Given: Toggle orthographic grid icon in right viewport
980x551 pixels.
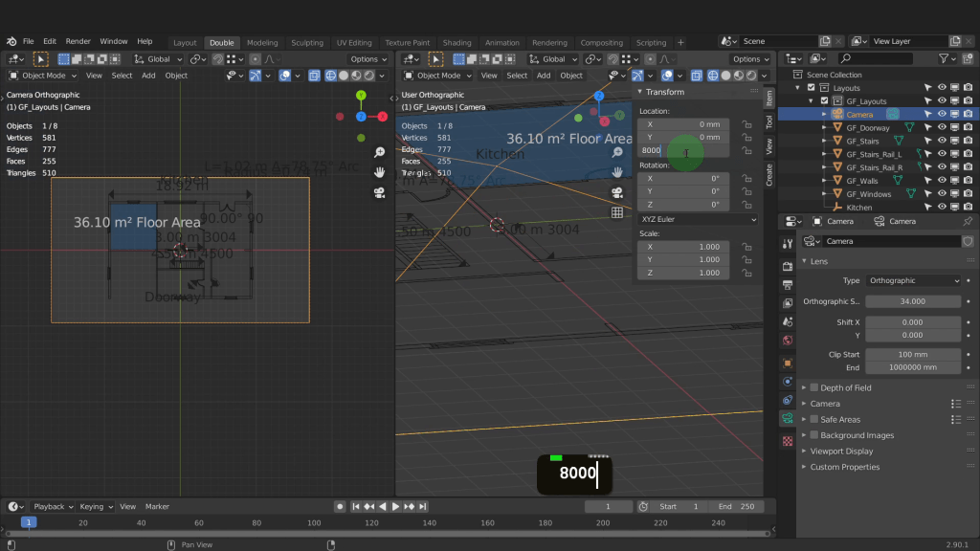Looking at the screenshot, I should click(618, 212).
